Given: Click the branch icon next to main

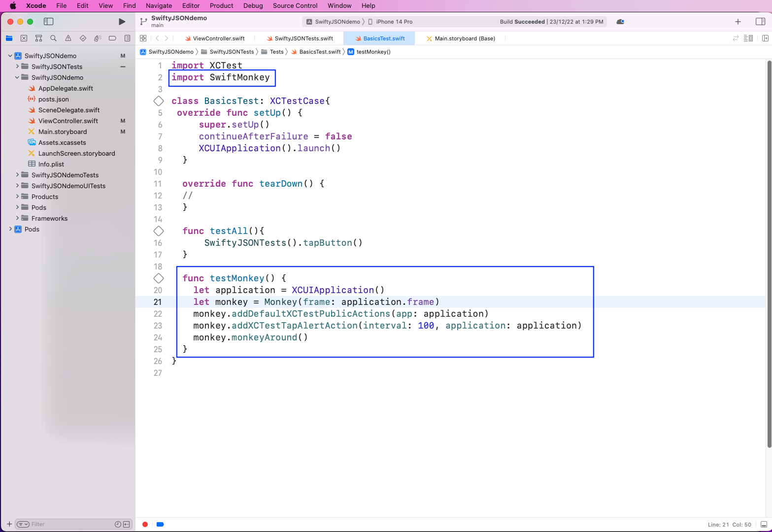Looking at the screenshot, I should click(143, 22).
